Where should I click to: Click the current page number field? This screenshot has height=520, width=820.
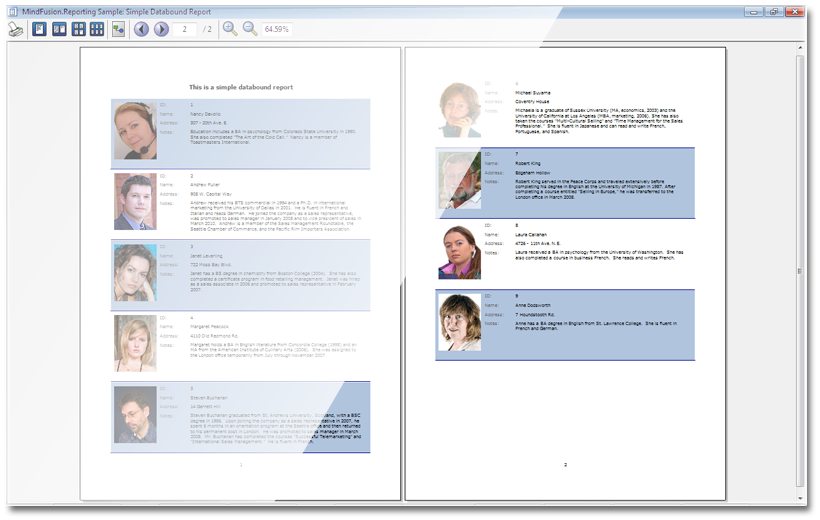(185, 29)
